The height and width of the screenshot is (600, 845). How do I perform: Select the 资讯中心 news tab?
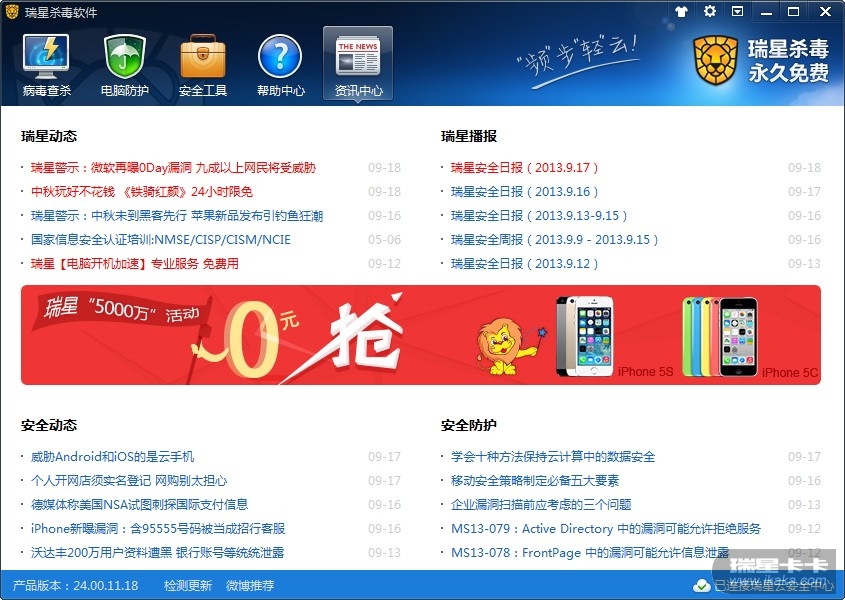358,64
